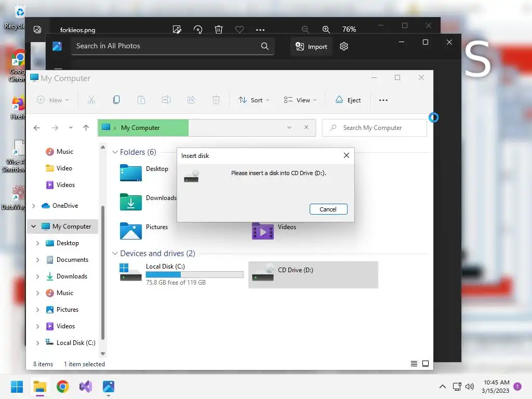Collapse the Devices and drives group

(115, 254)
